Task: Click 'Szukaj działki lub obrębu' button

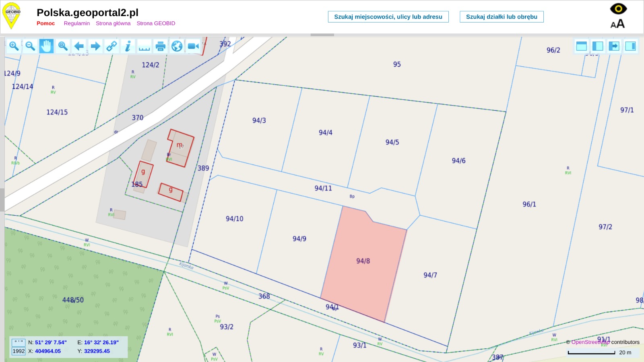Action: pos(502,17)
